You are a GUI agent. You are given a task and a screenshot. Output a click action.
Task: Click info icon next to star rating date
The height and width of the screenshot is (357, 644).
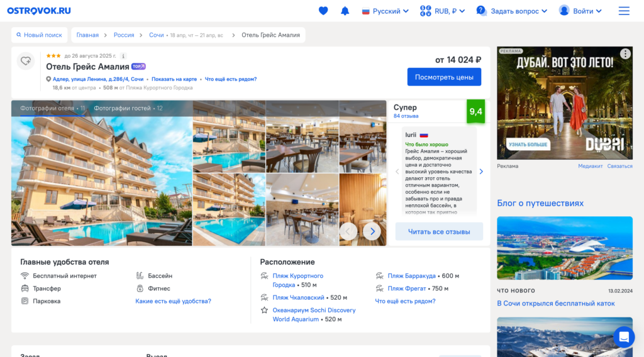click(x=123, y=56)
